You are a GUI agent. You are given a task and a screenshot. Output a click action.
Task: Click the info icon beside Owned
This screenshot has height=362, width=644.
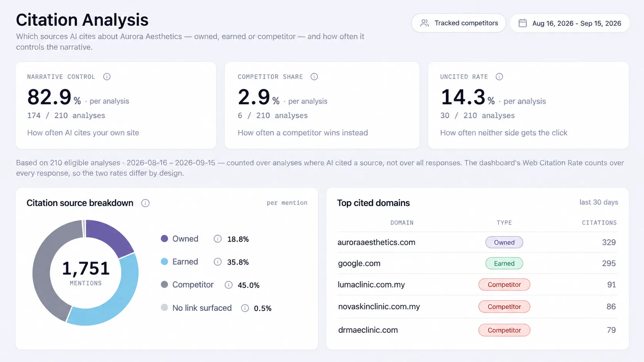[x=218, y=239]
